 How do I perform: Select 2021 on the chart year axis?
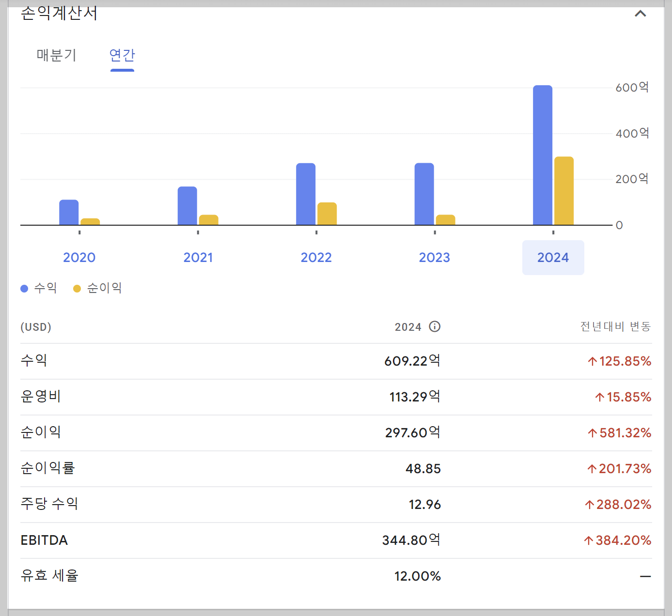click(x=198, y=257)
